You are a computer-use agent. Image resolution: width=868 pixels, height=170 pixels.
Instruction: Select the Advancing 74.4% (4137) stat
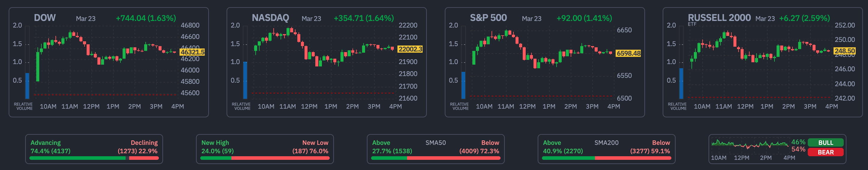[x=51, y=147]
